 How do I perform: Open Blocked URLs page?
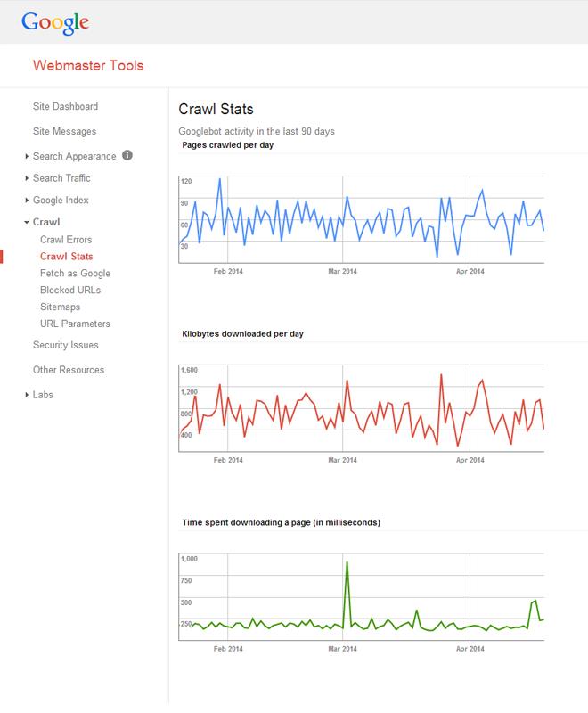[x=70, y=291]
